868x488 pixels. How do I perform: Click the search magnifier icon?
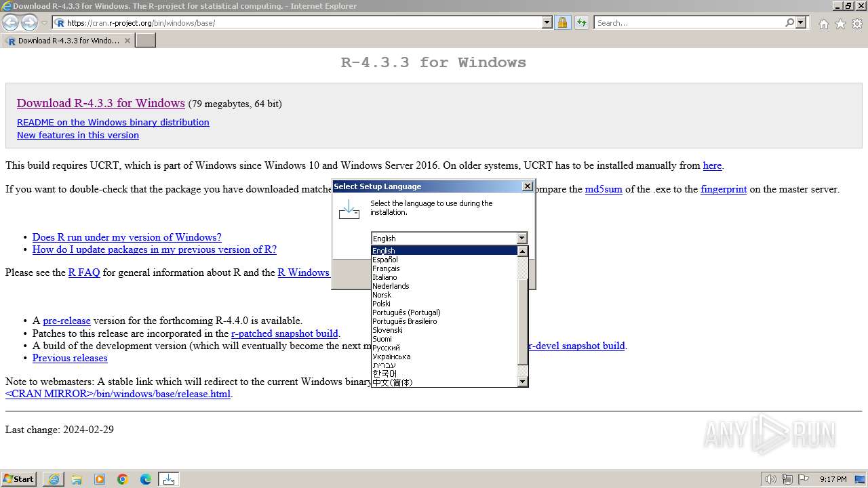[789, 23]
